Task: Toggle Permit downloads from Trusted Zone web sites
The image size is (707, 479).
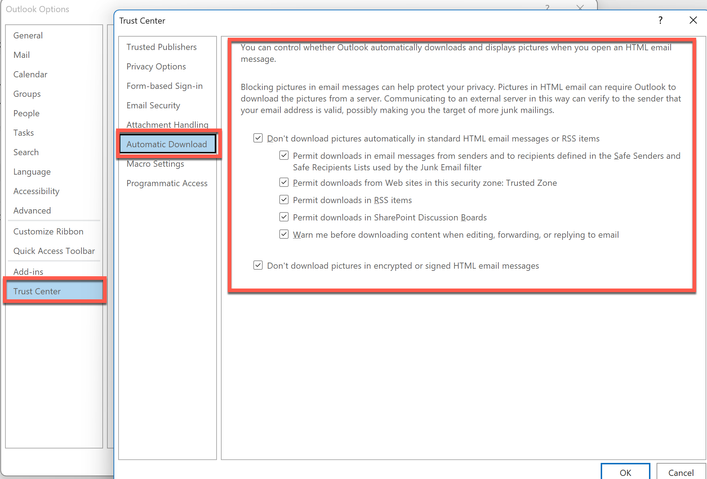Action: click(284, 183)
